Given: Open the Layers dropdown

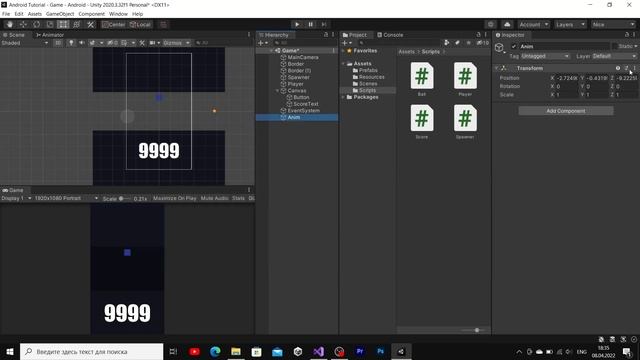Looking at the screenshot, I should coord(570,24).
